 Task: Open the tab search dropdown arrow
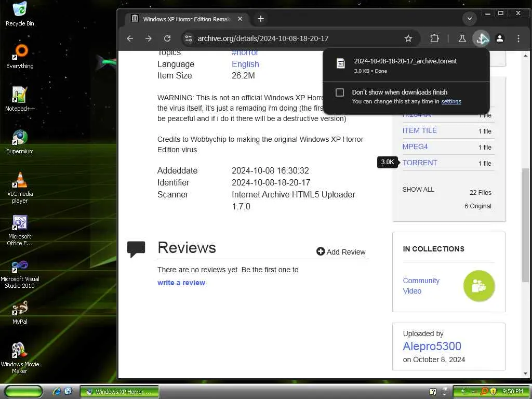470,19
